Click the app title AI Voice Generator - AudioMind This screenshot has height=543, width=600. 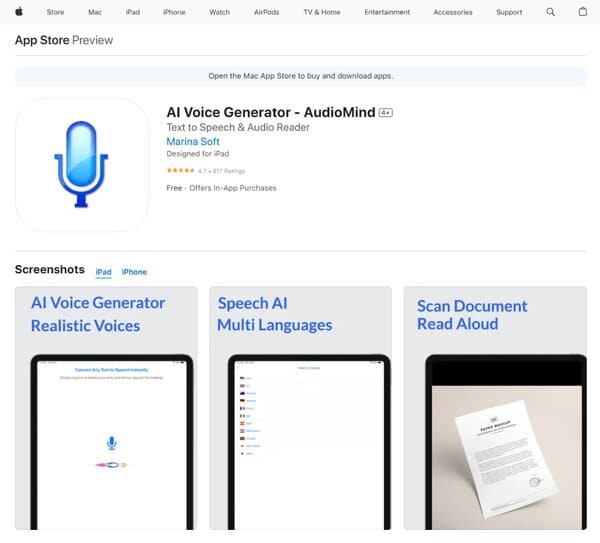point(271,113)
